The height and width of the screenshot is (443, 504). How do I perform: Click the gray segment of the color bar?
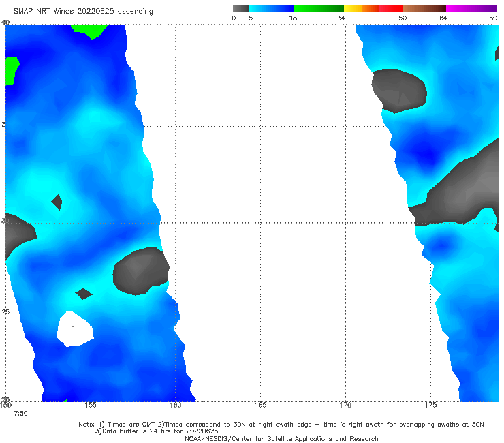coord(241,8)
